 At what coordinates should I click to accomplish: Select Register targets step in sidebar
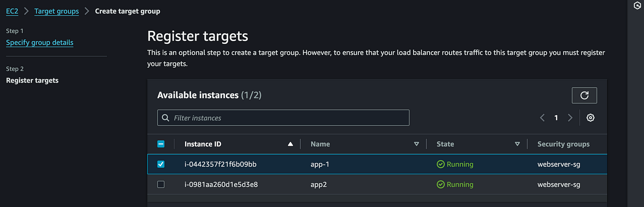[32, 80]
